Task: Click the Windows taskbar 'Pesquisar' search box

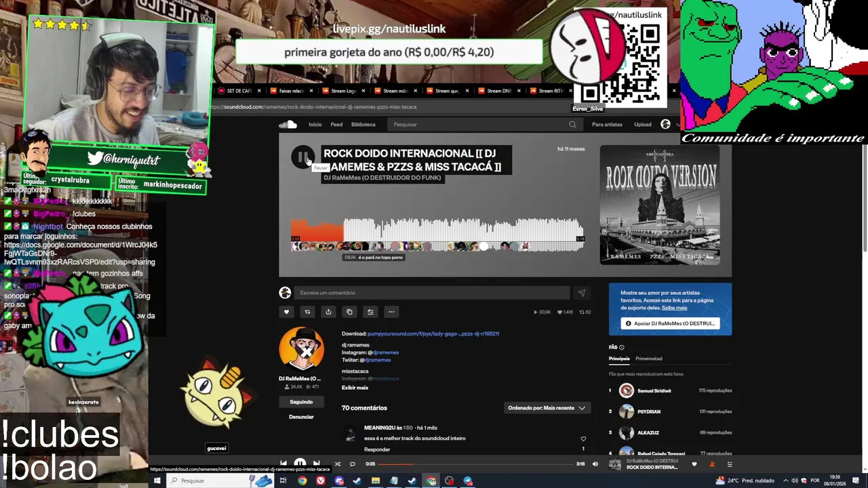Action: pos(220,481)
